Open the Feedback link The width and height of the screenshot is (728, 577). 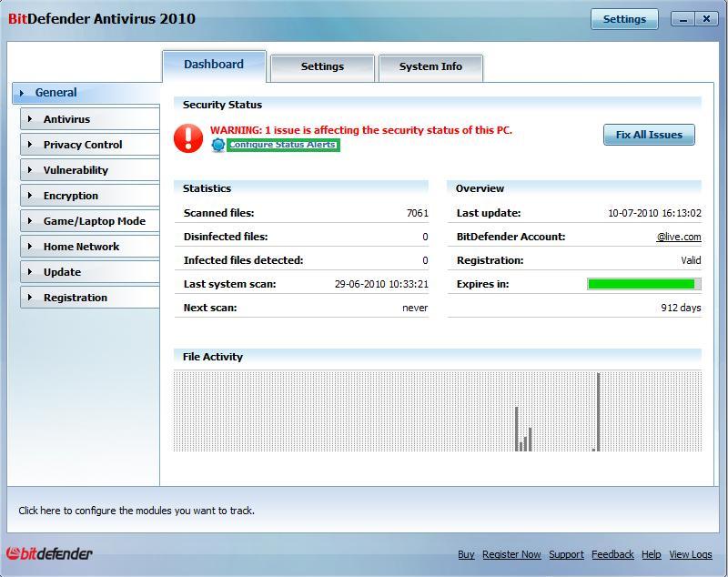612,554
